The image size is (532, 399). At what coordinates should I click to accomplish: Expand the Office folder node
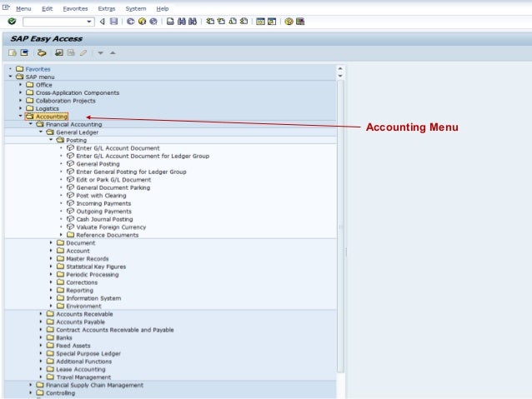click(20, 85)
